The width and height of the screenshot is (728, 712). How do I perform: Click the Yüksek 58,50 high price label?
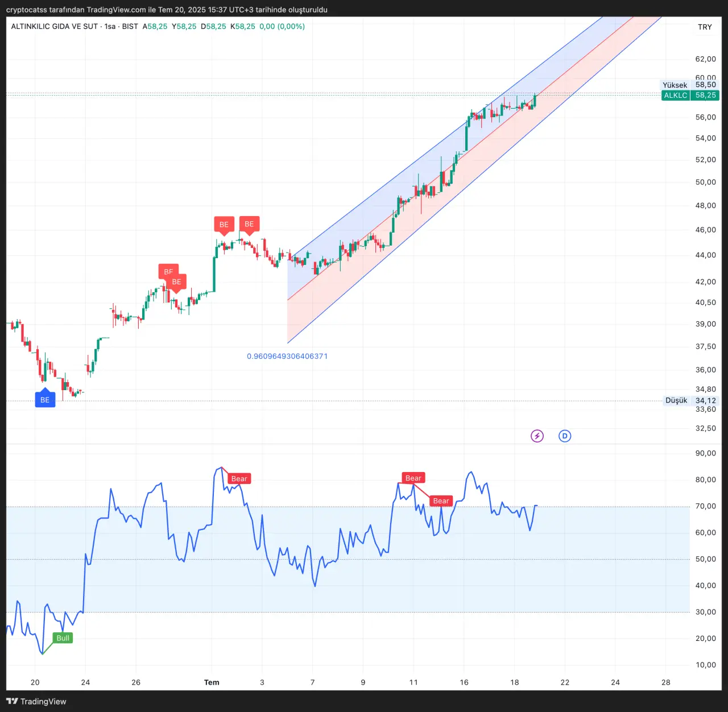(x=689, y=85)
